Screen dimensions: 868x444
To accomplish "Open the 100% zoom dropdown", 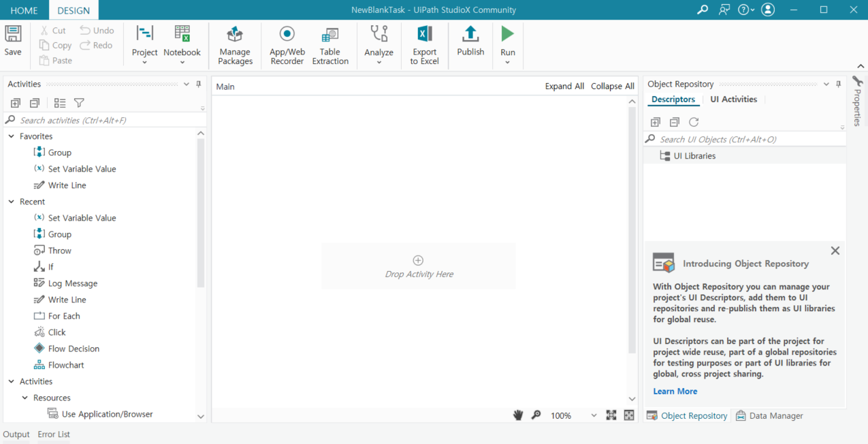I will pos(594,415).
